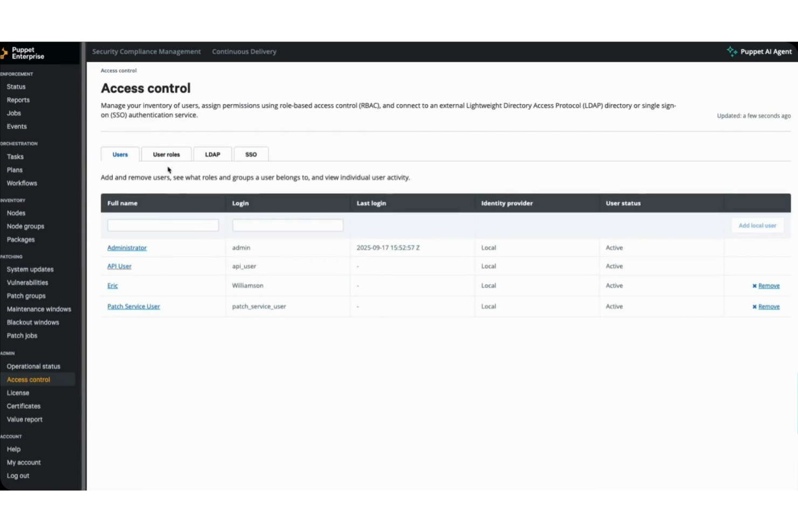Screen dimensions: 798x532
Task: Click the Login filter field
Action: (287, 225)
